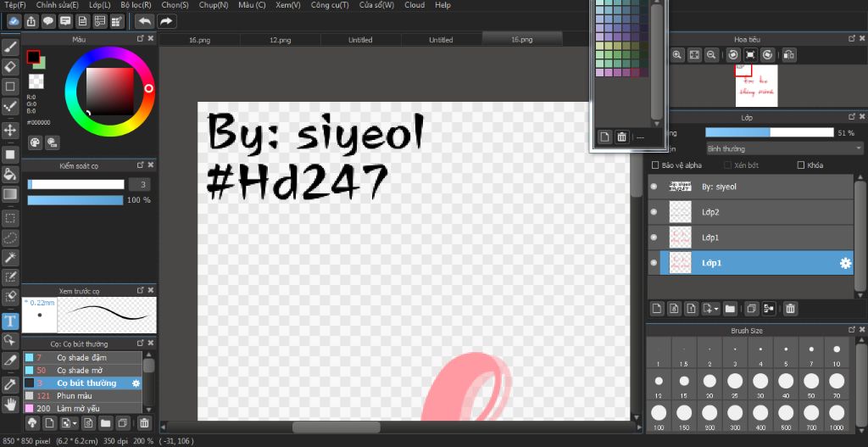This screenshot has width=868, height=447.
Task: Toggle the Bảo vệ alpha checkbox
Action: click(x=655, y=165)
